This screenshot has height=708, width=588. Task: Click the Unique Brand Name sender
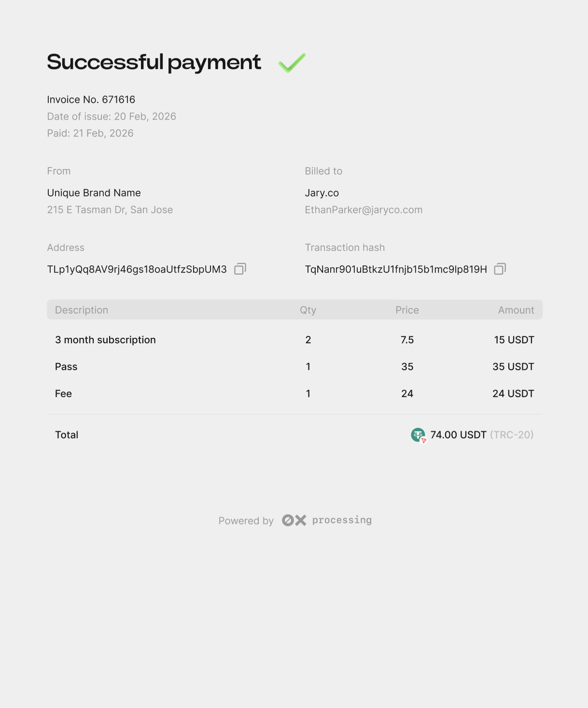(94, 193)
